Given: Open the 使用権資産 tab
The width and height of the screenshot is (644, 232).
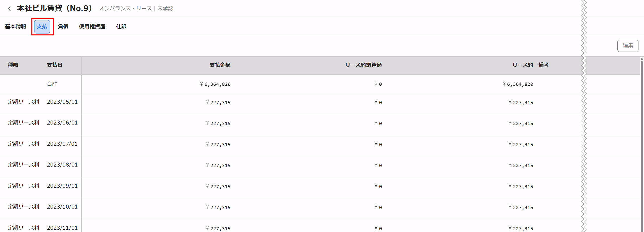Looking at the screenshot, I should click(92, 26).
